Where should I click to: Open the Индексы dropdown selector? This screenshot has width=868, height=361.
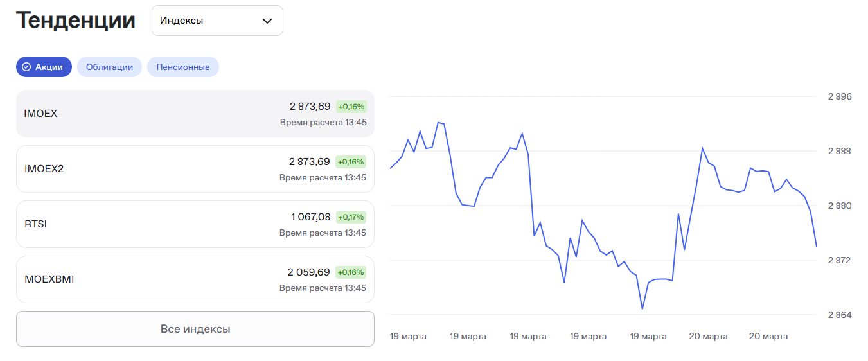[217, 21]
